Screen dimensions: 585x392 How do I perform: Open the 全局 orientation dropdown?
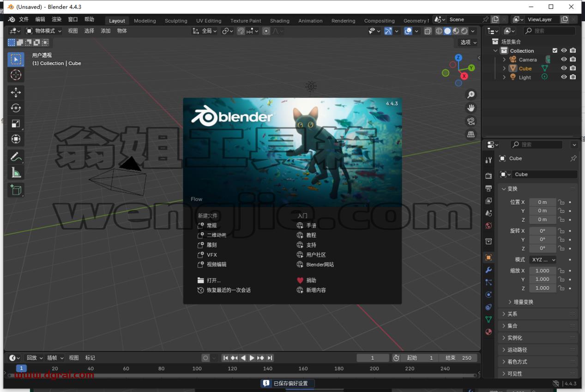click(205, 31)
